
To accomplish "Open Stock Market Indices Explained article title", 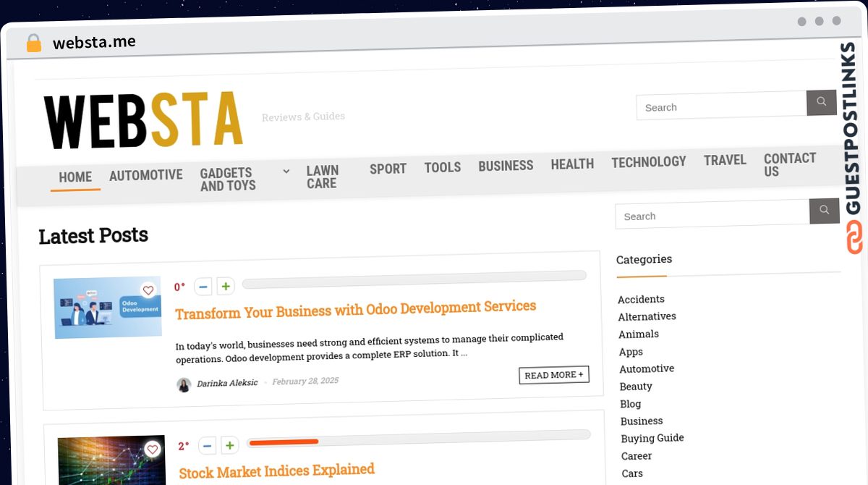I will 276,471.
